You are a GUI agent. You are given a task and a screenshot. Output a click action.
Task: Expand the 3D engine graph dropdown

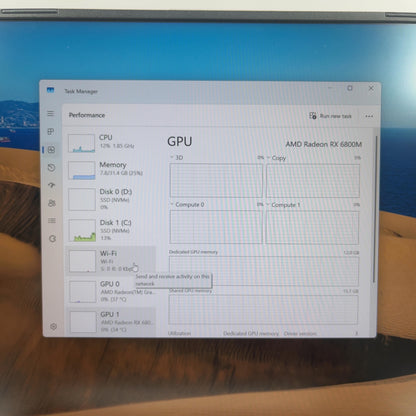coord(172,157)
